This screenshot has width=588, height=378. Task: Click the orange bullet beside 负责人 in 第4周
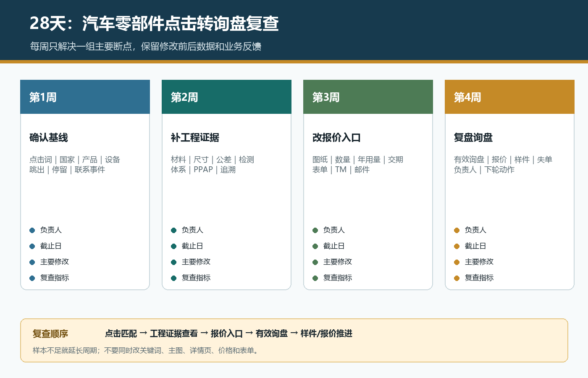click(x=457, y=230)
